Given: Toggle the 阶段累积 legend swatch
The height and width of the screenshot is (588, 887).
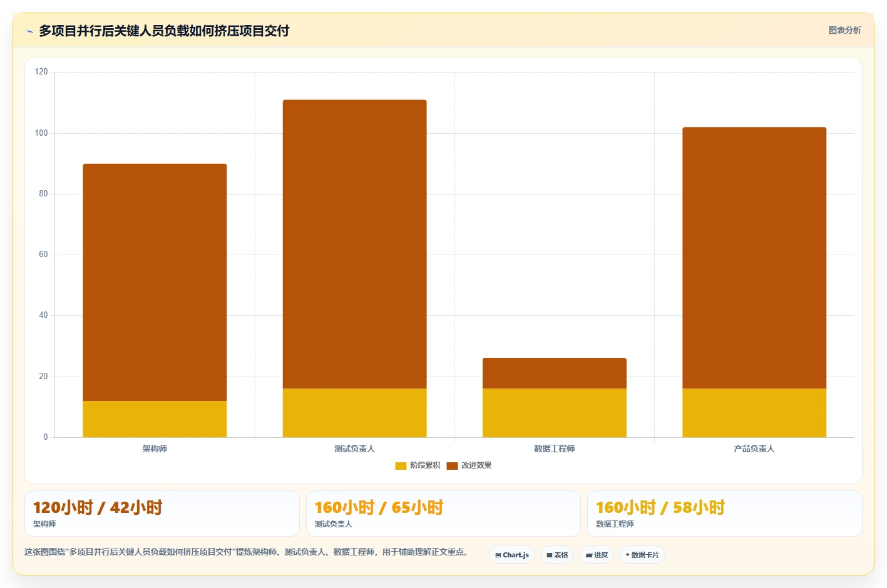Looking at the screenshot, I should [x=401, y=466].
